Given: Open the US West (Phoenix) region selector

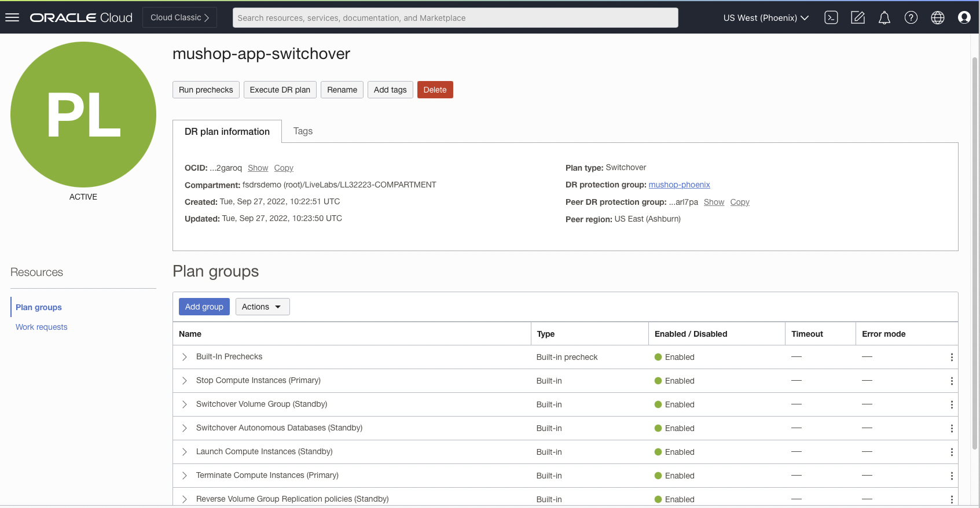Looking at the screenshot, I should coord(765,18).
